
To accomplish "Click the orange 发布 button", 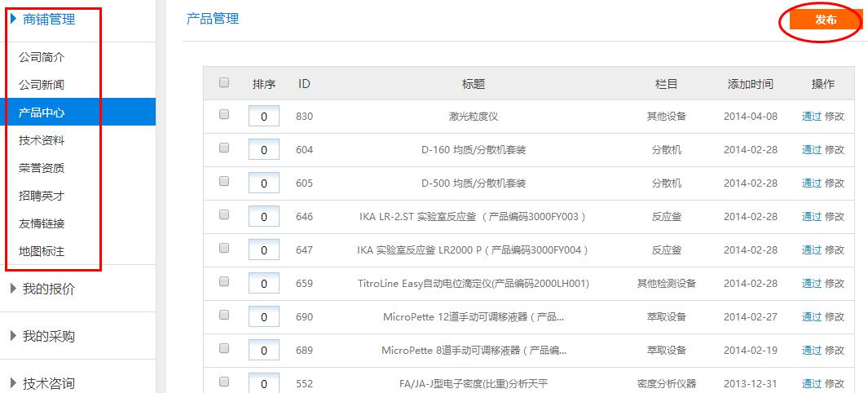I will (826, 20).
